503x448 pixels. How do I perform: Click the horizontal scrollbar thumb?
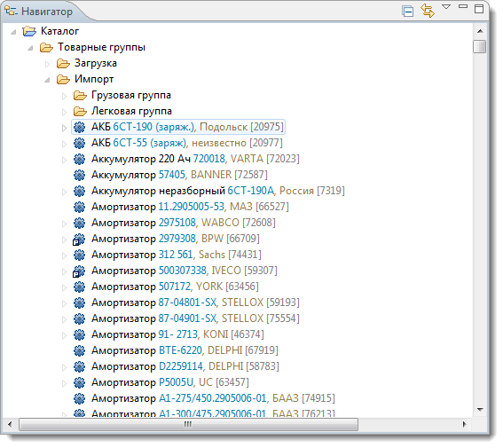click(188, 425)
